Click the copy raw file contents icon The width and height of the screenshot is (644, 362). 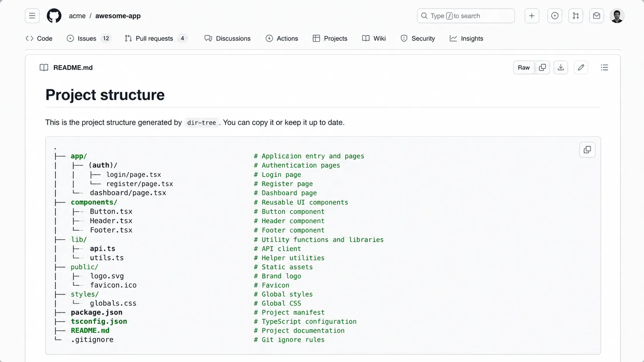point(542,67)
